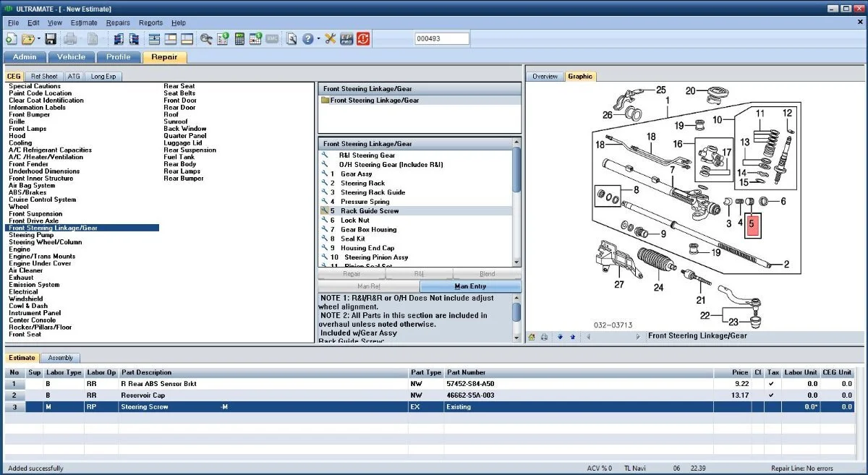Select Steering Pump in the category list
Viewport: 868px width, 475px height.
point(31,235)
